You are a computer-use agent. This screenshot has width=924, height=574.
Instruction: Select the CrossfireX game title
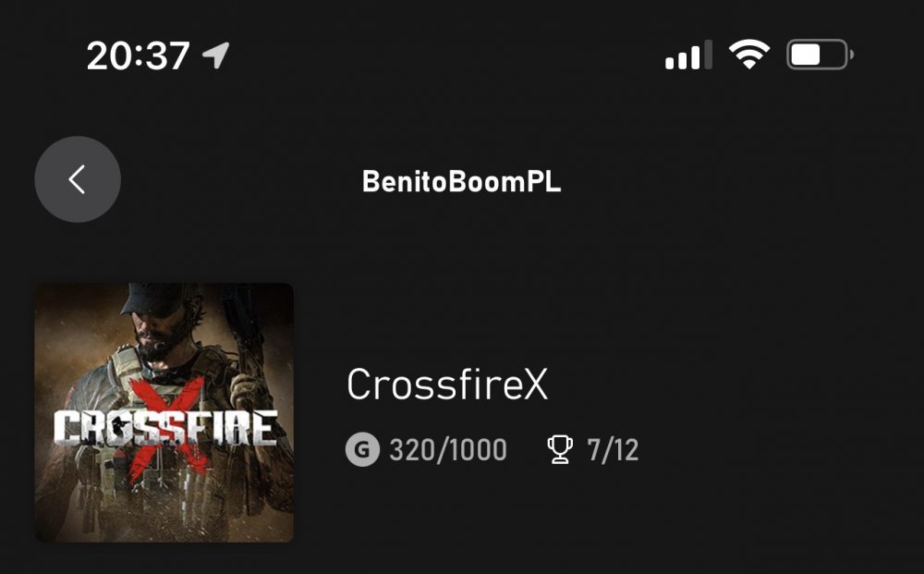[447, 385]
